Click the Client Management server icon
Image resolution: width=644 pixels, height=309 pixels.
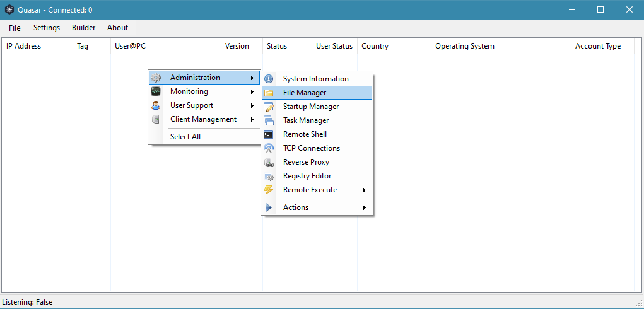(x=156, y=119)
